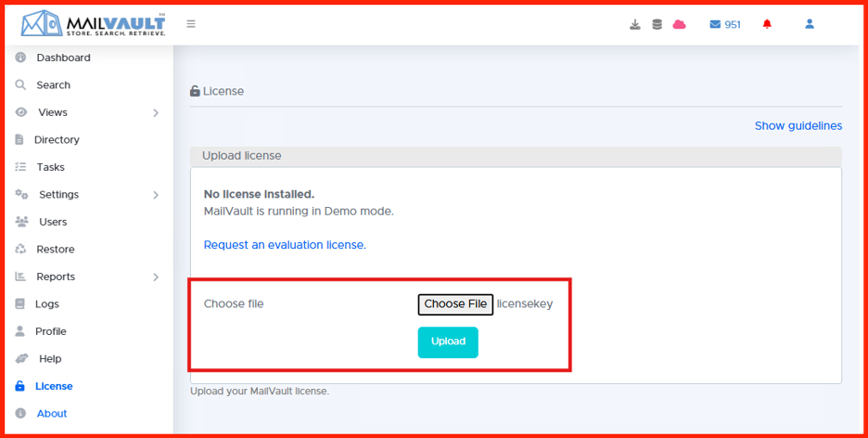Expand the Views submenu chevron
Viewport: 868px width, 438px height.
point(156,112)
